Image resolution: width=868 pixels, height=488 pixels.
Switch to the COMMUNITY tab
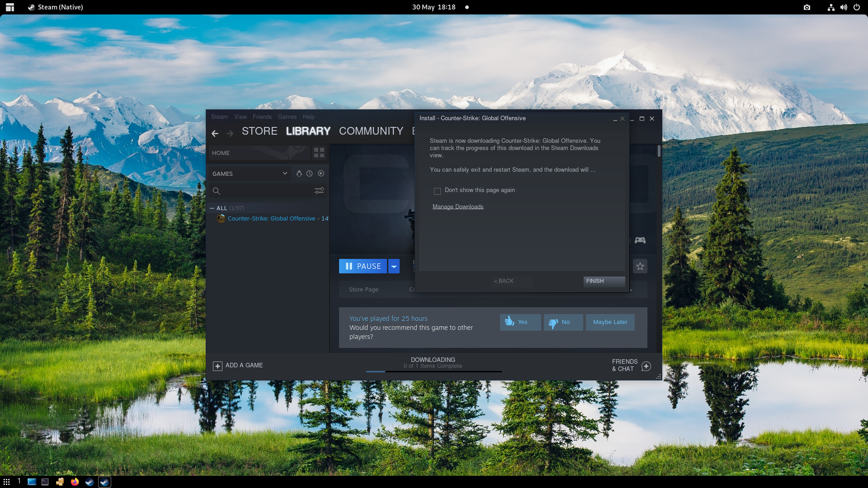(x=371, y=131)
